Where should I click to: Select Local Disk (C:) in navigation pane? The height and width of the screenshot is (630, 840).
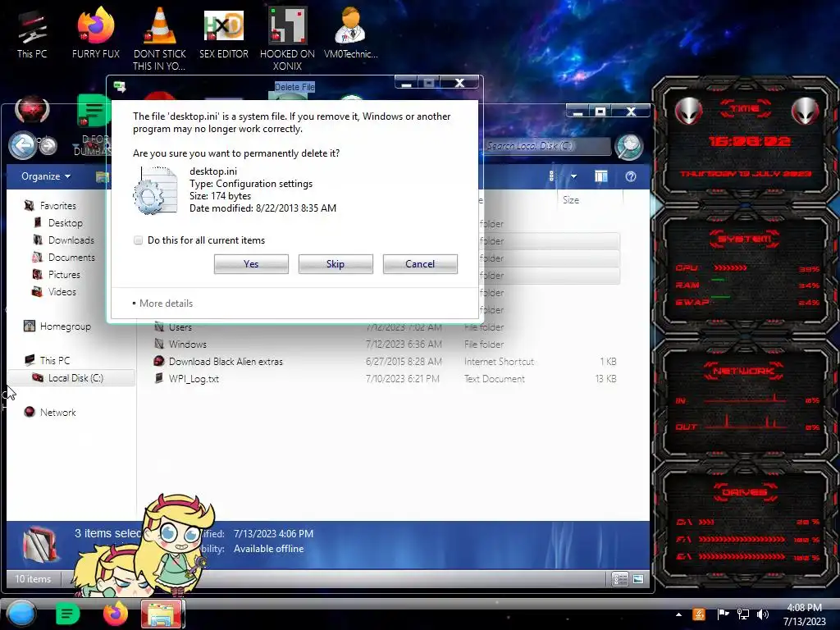point(72,377)
